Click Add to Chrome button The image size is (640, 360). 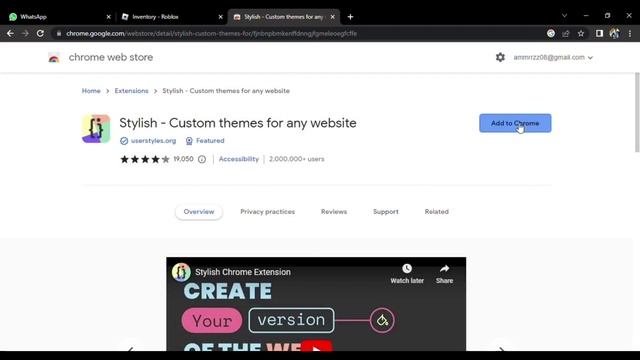coord(515,123)
